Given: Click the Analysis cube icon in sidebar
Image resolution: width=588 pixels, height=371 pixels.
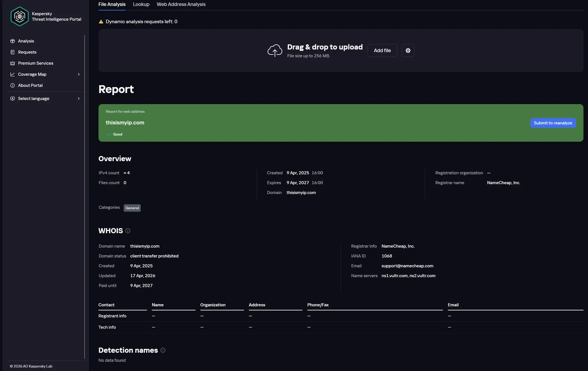Looking at the screenshot, I should click(12, 41).
